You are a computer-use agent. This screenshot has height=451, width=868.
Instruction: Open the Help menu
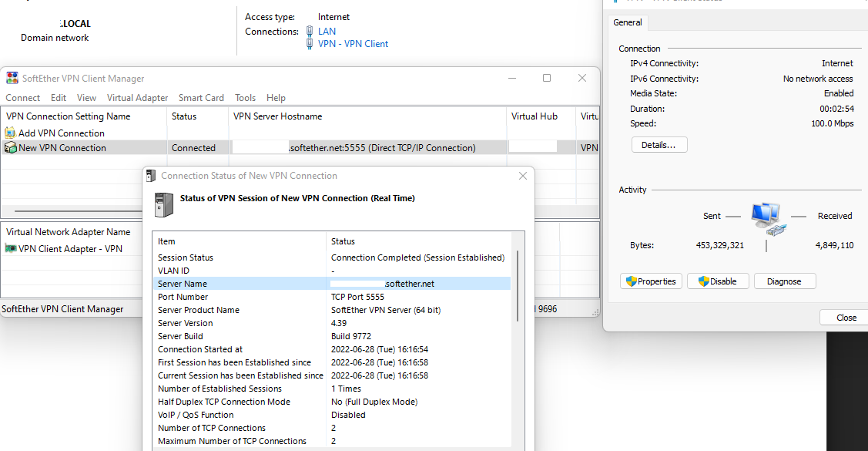276,97
